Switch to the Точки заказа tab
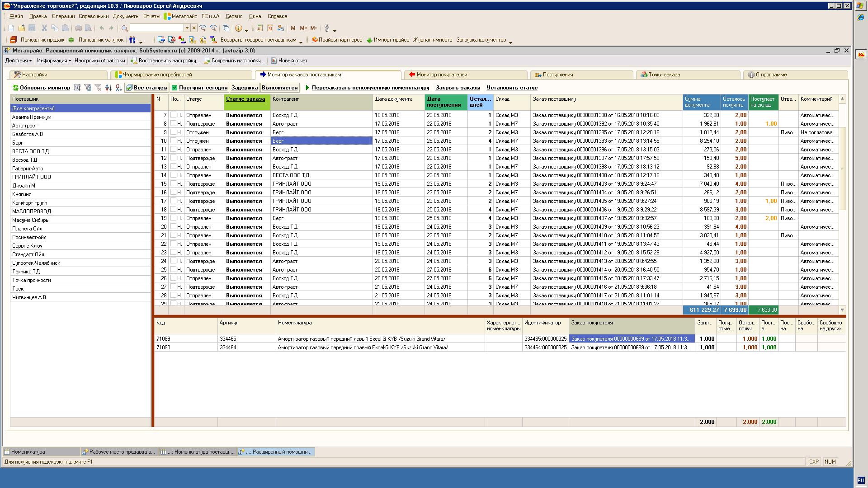 pos(664,75)
